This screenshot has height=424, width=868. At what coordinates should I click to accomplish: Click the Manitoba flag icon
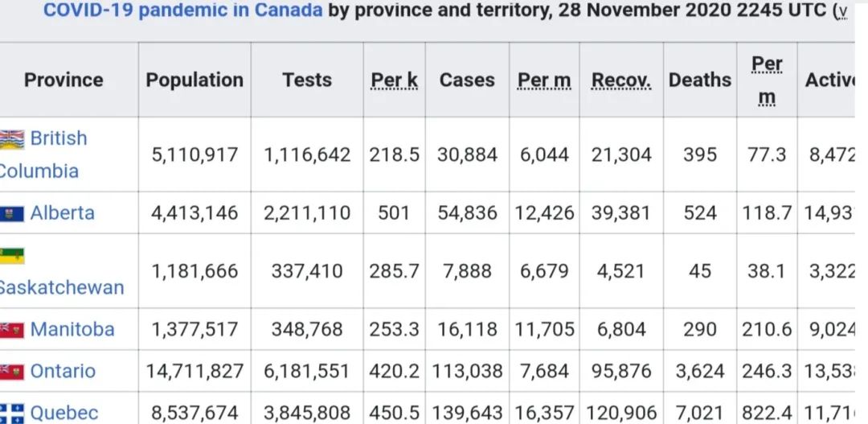[12, 331]
